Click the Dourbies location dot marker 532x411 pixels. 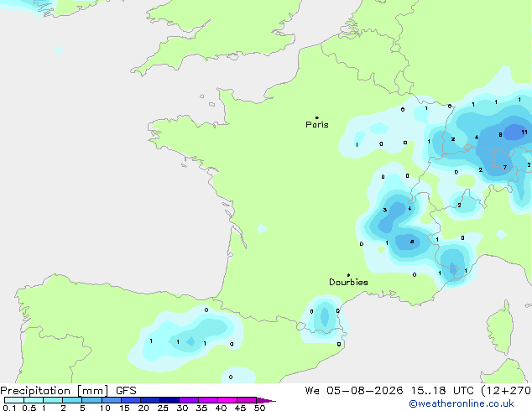348,275
